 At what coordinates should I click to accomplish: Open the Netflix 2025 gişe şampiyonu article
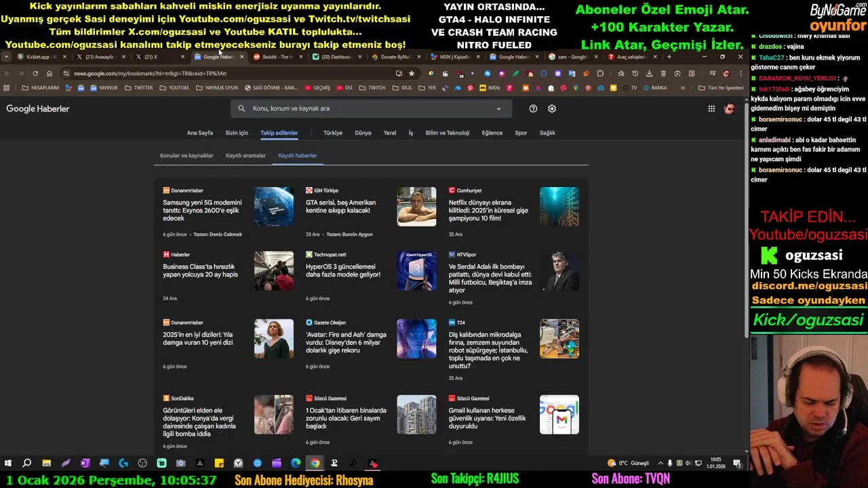click(488, 210)
